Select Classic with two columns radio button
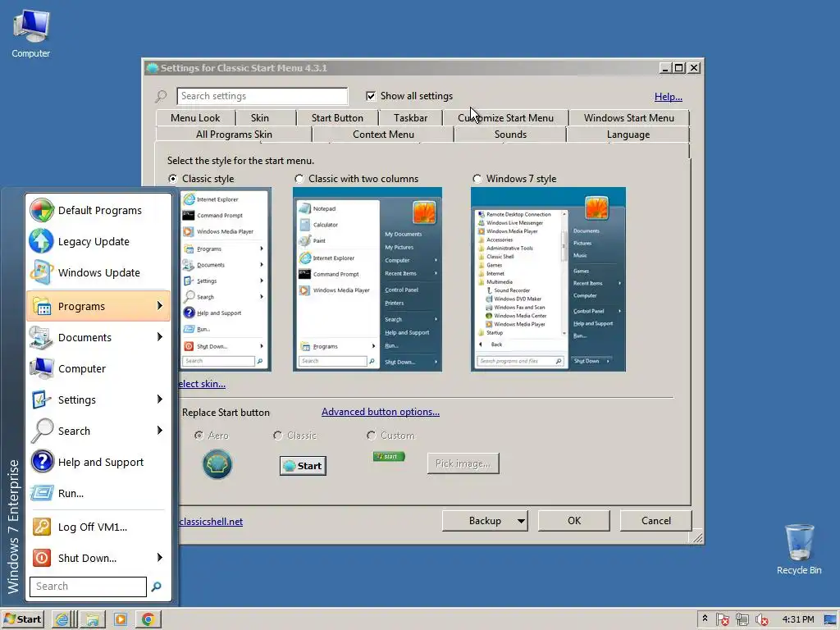 [299, 178]
